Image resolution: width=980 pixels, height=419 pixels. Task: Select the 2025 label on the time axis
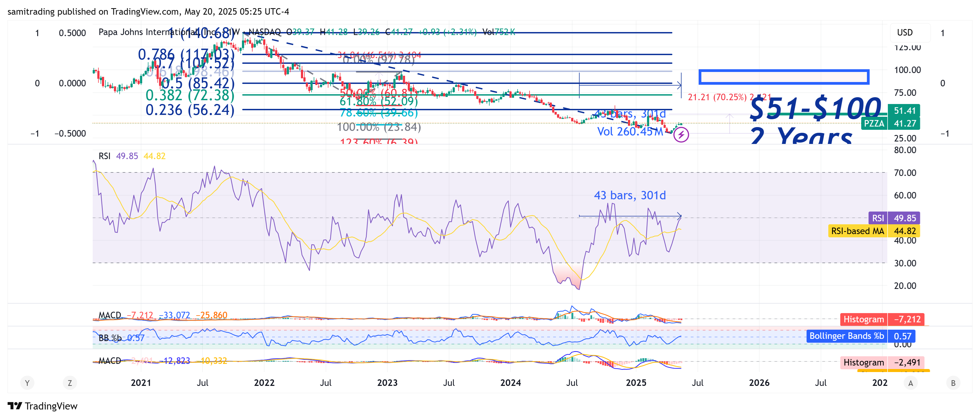tap(636, 383)
